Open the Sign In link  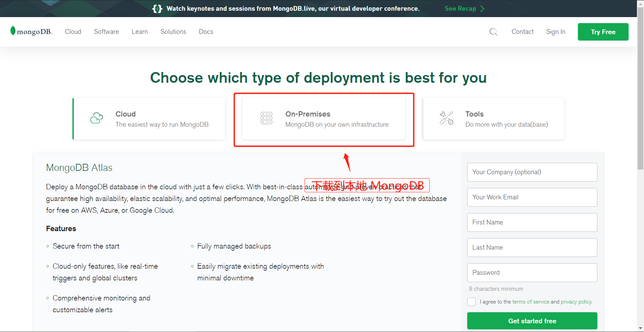pyautogui.click(x=555, y=31)
